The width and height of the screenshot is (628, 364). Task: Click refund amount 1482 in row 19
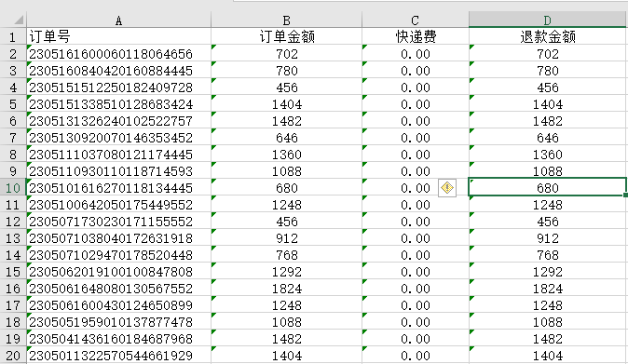548,339
